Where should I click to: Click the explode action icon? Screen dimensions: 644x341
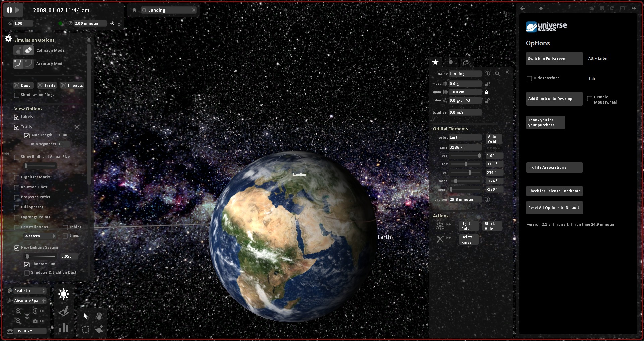440,226
